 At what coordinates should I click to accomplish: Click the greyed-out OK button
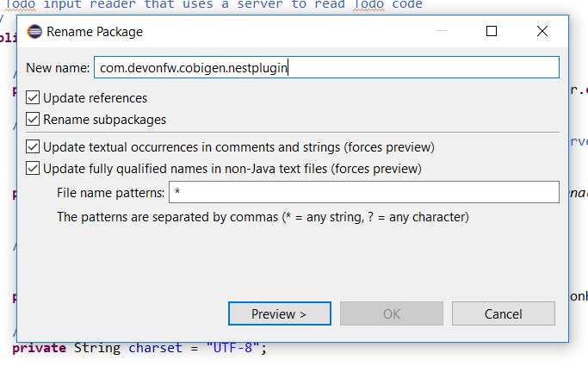click(x=392, y=313)
